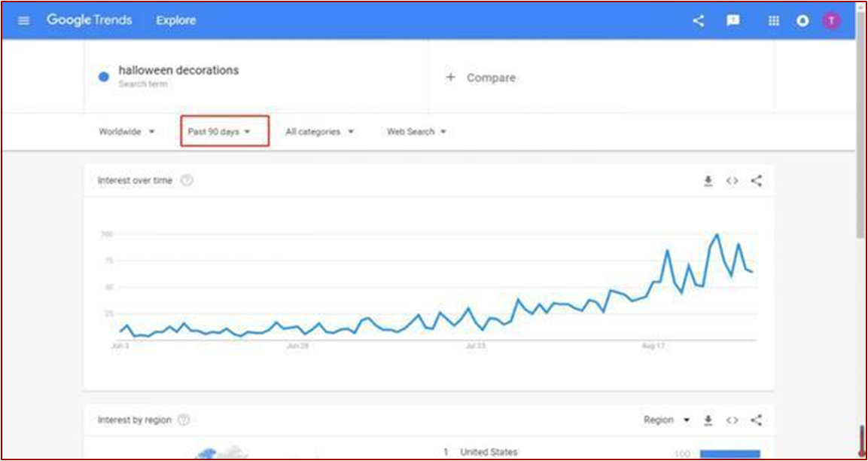
Task: Open help for Interest over time
Action: click(x=187, y=181)
